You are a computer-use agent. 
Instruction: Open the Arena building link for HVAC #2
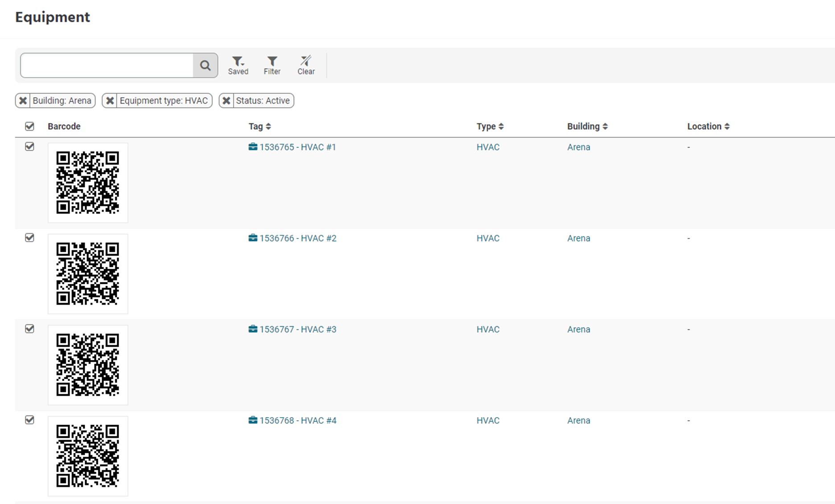[579, 238]
